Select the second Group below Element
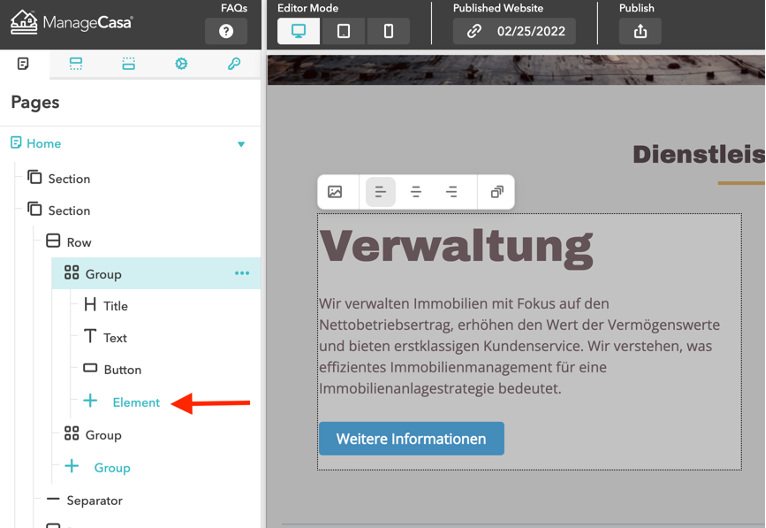766x528 pixels. (103, 435)
